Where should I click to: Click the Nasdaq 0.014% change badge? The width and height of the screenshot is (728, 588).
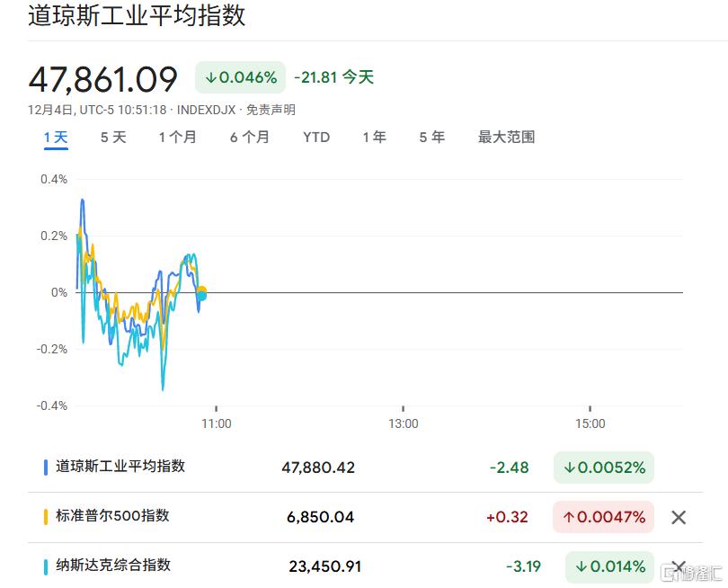(609, 566)
